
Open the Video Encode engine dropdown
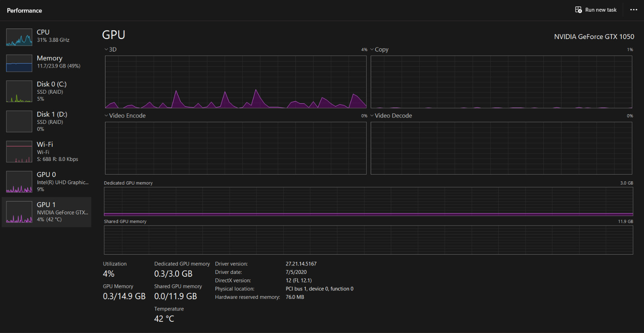pyautogui.click(x=125, y=115)
